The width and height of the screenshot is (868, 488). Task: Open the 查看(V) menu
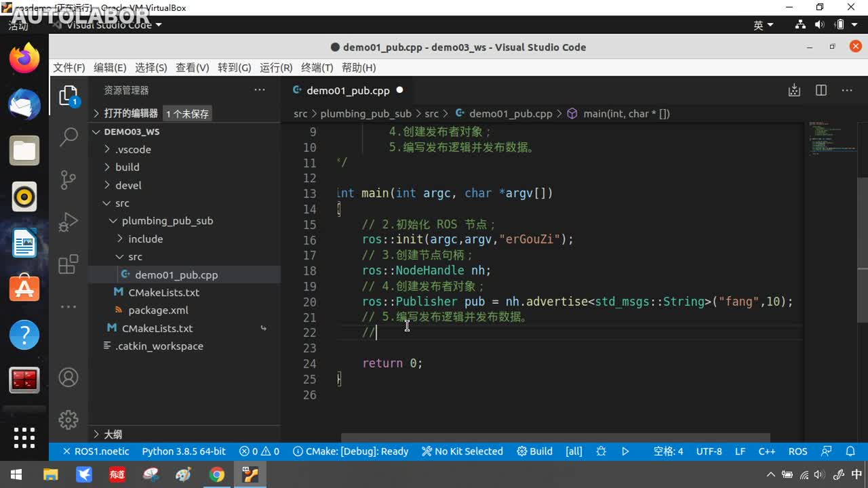click(x=192, y=68)
